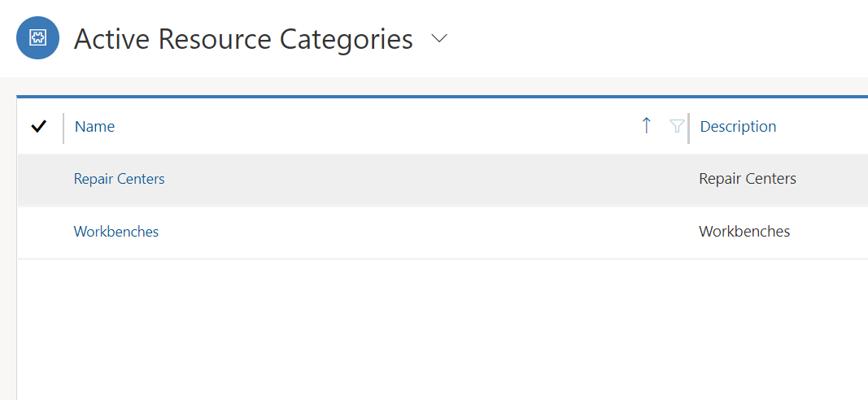Sort by the Description column header

coord(738,126)
